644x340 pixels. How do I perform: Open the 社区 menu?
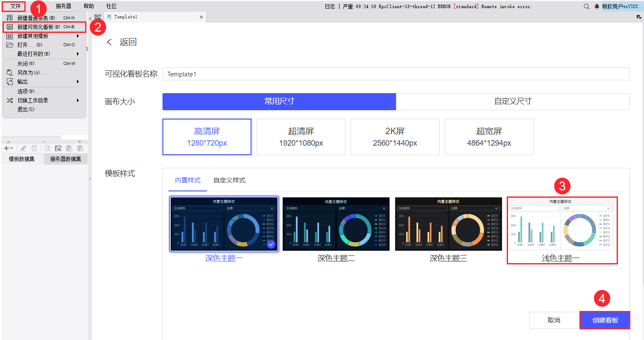pos(111,6)
